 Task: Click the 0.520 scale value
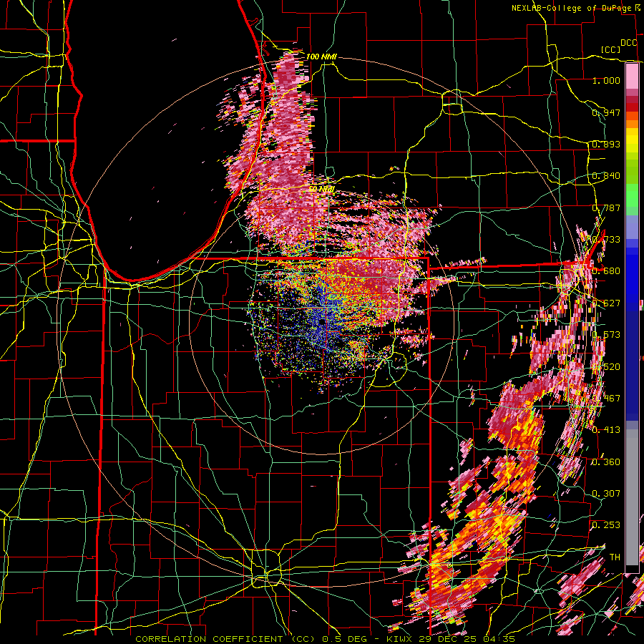tap(606, 366)
